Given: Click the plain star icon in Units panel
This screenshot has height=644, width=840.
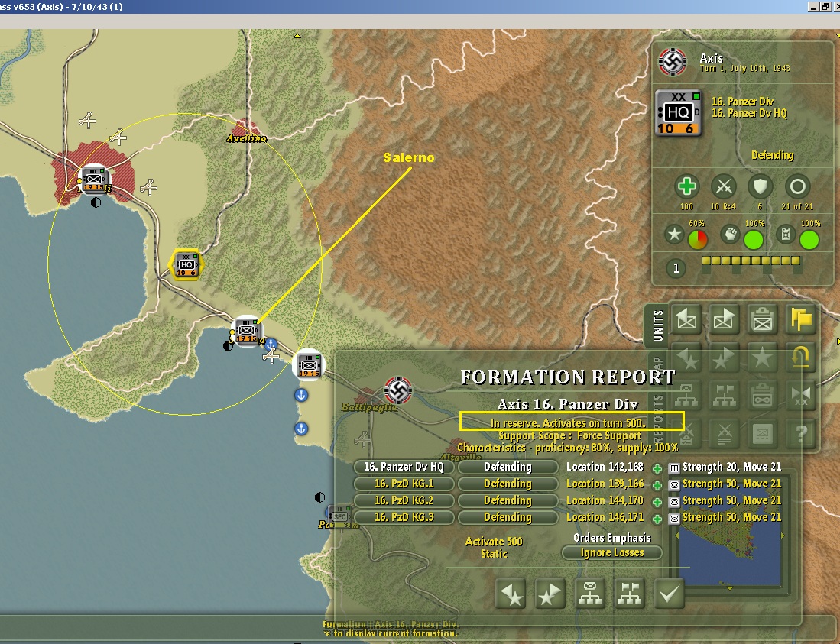Looking at the screenshot, I should tap(762, 358).
